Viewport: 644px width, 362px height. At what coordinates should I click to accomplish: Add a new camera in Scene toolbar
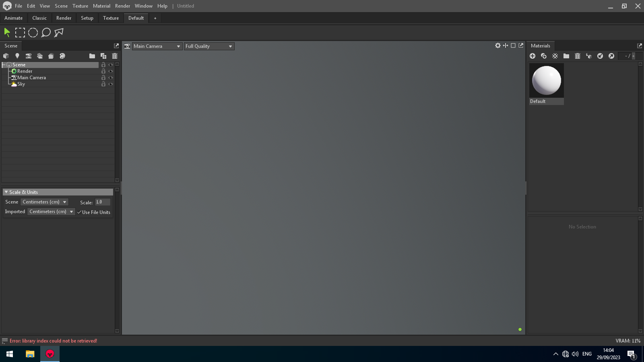pos(29,56)
